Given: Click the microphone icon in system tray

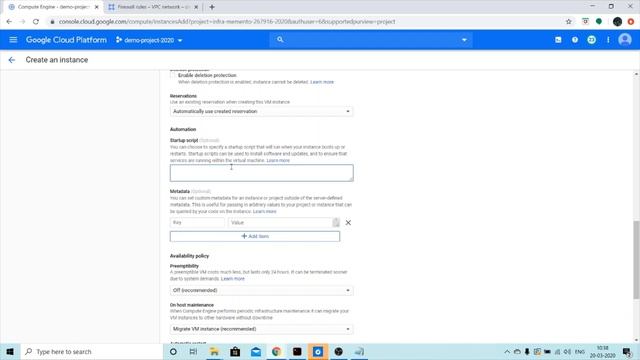Looking at the screenshot, I should tap(527, 351).
